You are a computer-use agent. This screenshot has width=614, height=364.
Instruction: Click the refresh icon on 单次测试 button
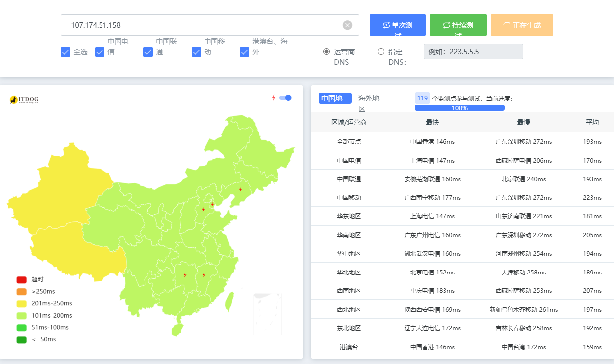click(385, 23)
